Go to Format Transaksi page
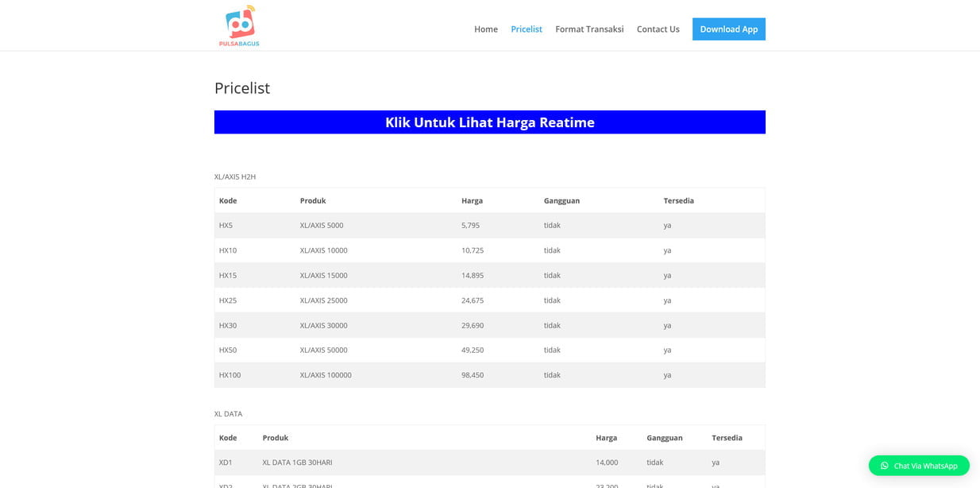The width and height of the screenshot is (980, 488). (x=589, y=29)
